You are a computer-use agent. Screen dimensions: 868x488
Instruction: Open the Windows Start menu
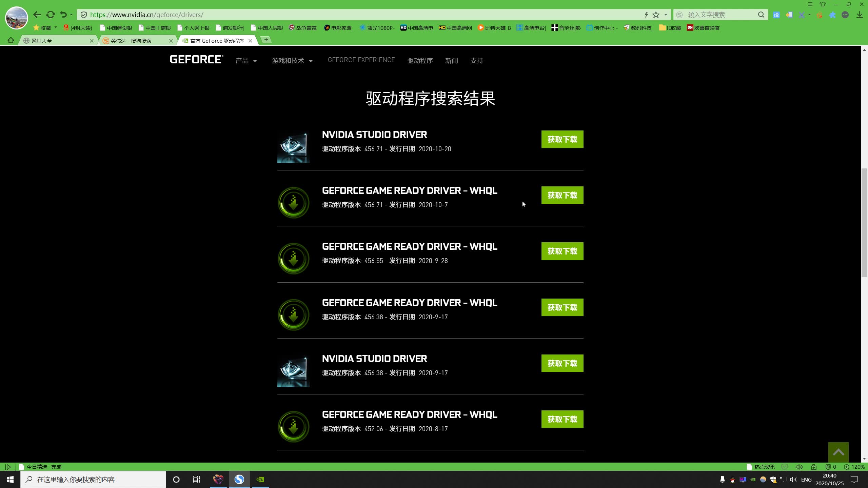pyautogui.click(x=10, y=480)
